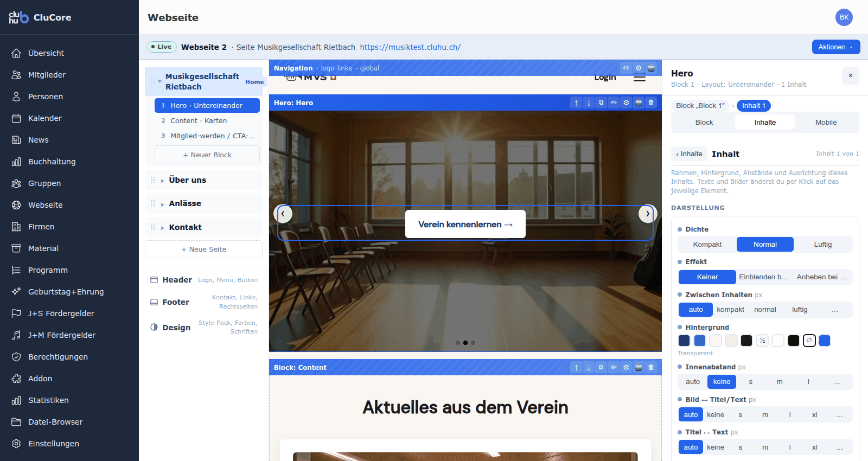
Task: Duplicate the Content block
Action: 601,367
